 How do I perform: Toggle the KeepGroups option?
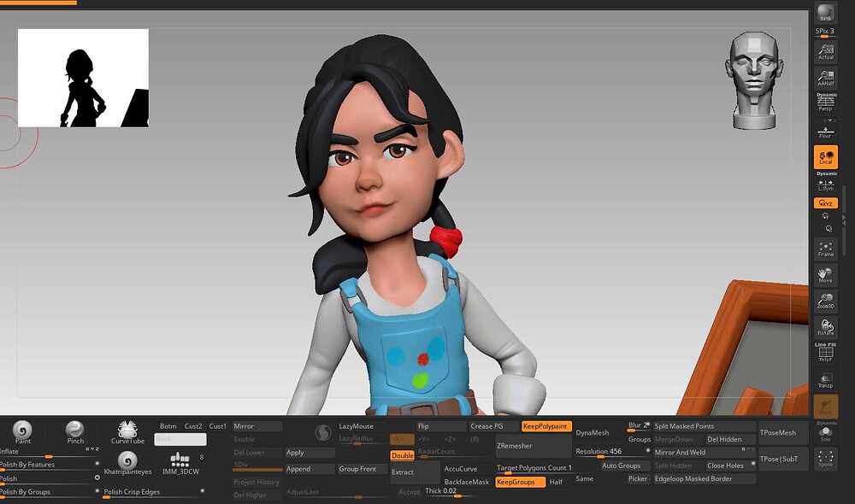coord(520,482)
